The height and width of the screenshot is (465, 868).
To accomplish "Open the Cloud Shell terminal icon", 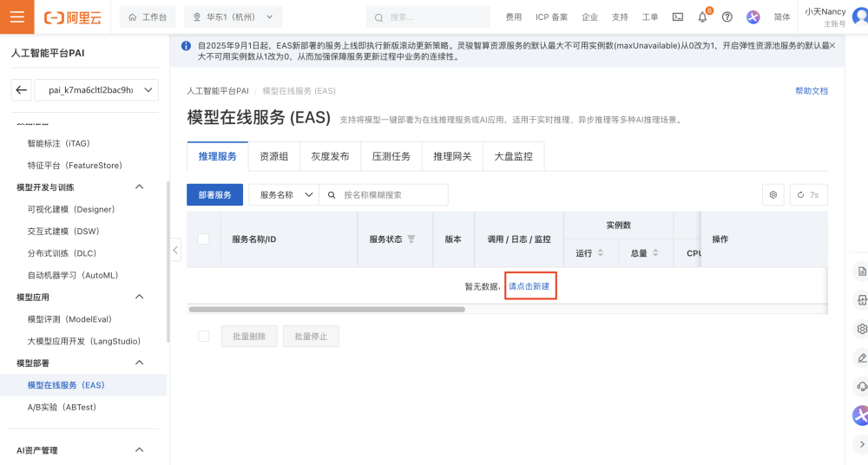I will [x=678, y=17].
